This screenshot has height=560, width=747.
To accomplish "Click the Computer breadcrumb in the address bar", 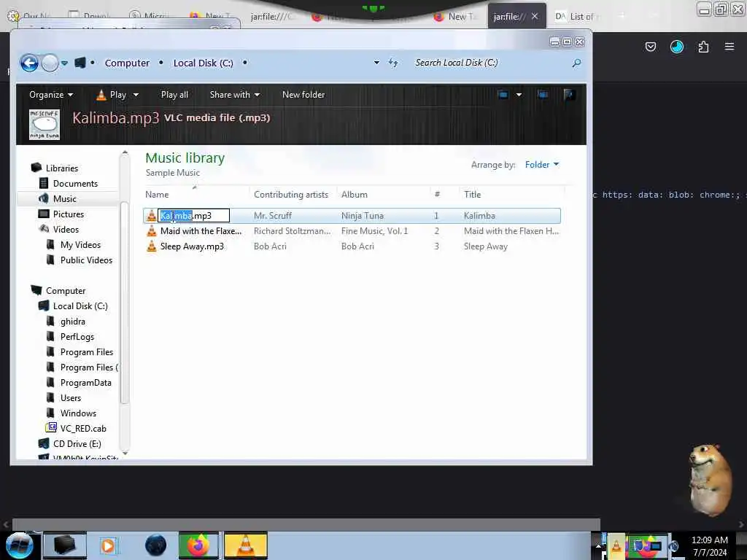I will point(127,63).
